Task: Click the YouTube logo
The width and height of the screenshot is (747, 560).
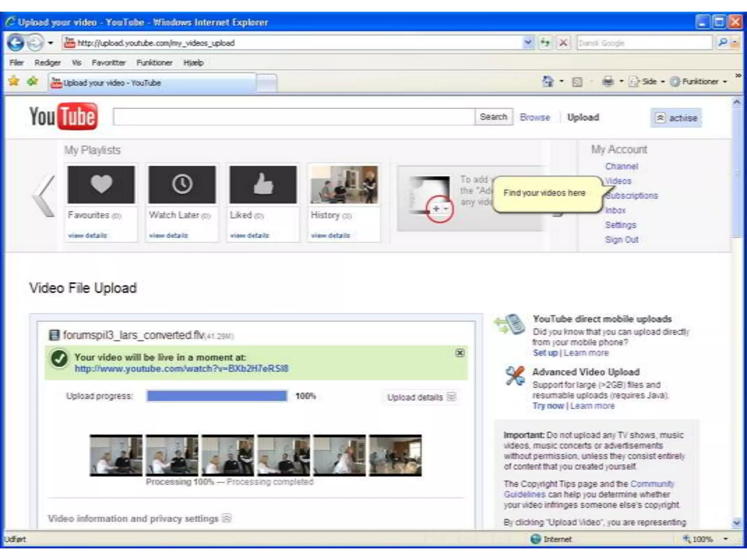Action: click(x=63, y=117)
